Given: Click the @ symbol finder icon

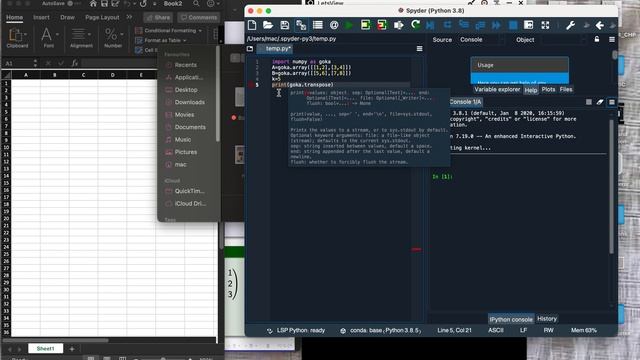Looking at the screenshot, I should 334,25.
